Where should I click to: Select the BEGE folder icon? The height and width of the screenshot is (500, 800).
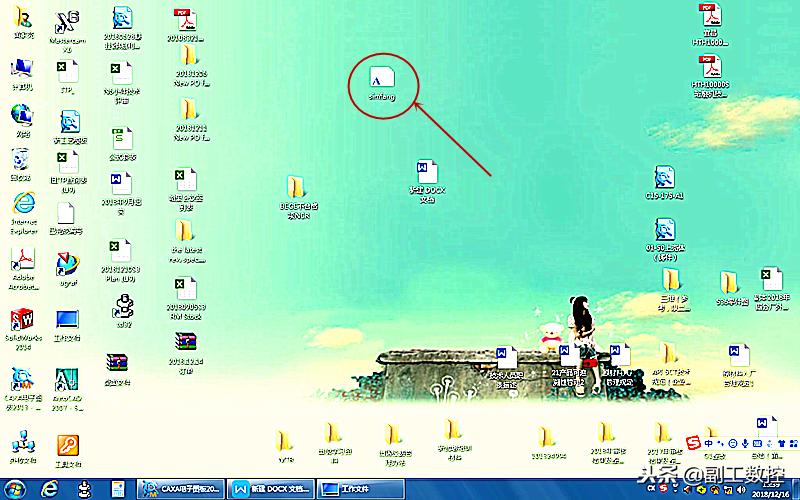[298, 198]
